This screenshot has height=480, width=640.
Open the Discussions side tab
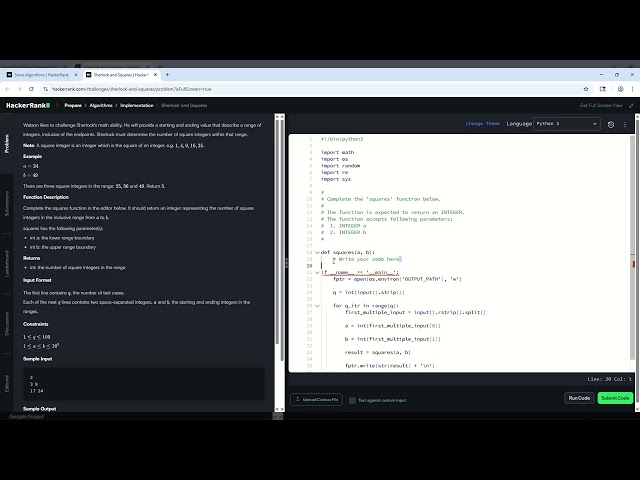(x=7, y=324)
